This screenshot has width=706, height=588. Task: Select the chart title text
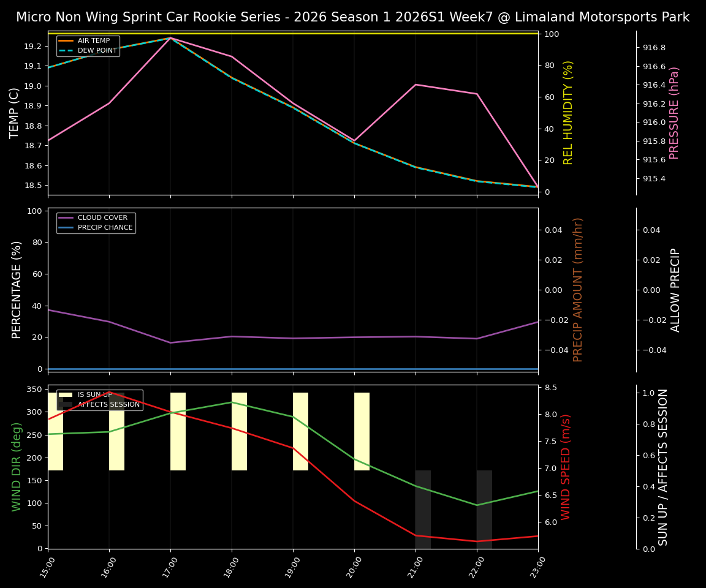tap(353, 17)
